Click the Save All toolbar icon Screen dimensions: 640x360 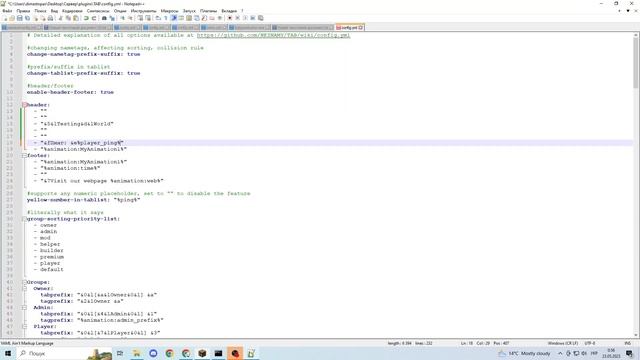(x=27, y=18)
